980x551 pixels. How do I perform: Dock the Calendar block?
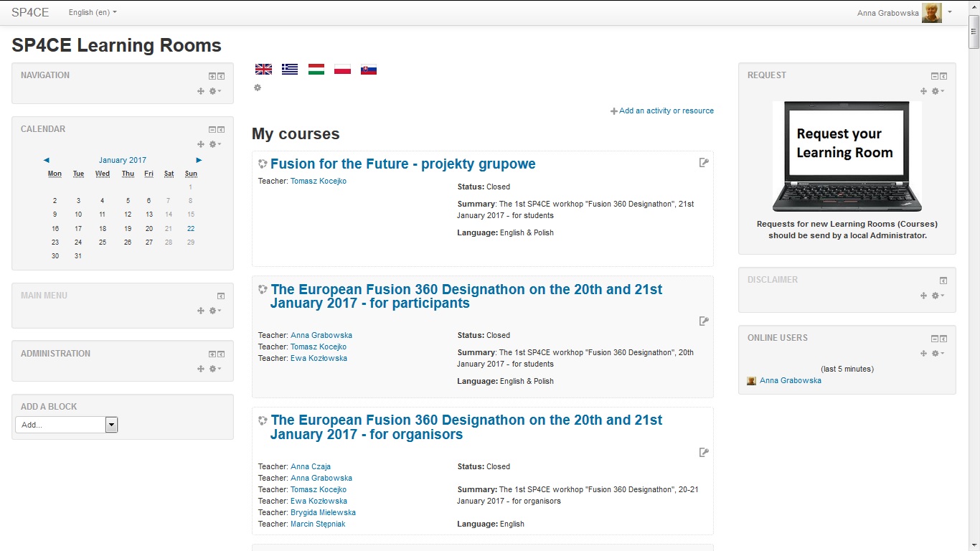(222, 130)
